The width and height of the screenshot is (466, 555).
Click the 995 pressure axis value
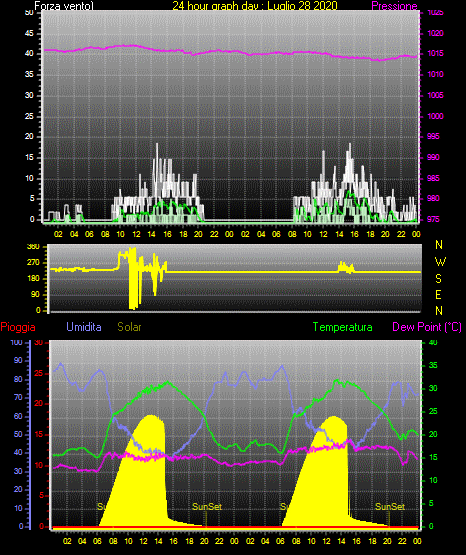pyautogui.click(x=433, y=136)
